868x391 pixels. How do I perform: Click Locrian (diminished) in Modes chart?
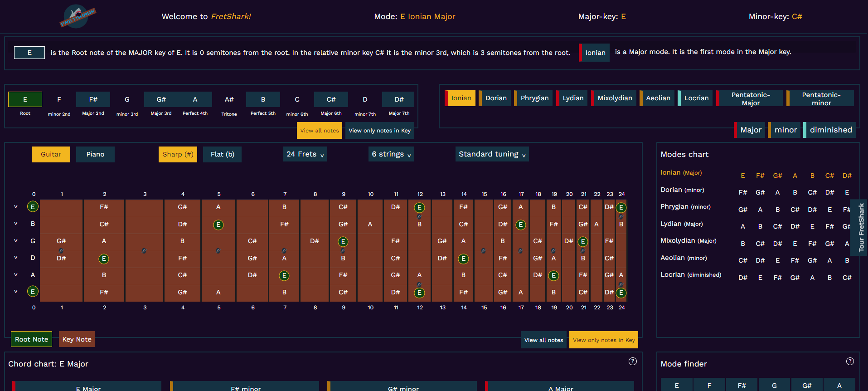pyautogui.click(x=691, y=274)
